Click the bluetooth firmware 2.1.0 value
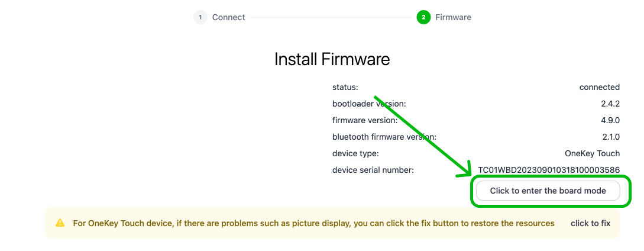Screen dimensions: 644x251 click(610, 137)
